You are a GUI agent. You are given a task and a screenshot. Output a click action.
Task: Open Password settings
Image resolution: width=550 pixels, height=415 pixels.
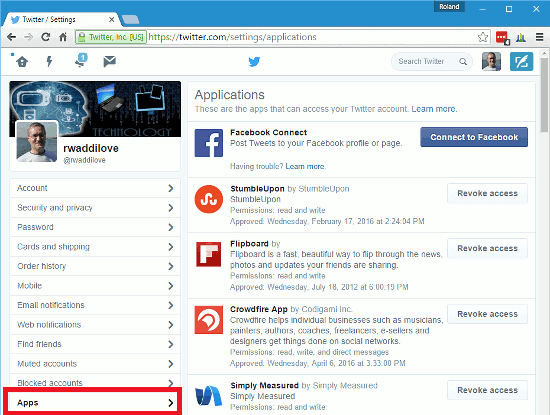coord(95,227)
